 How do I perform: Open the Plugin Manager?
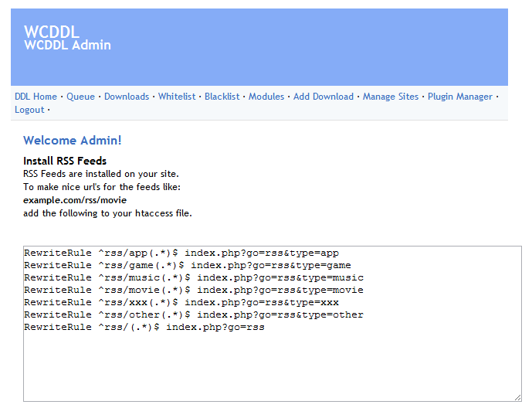460,97
